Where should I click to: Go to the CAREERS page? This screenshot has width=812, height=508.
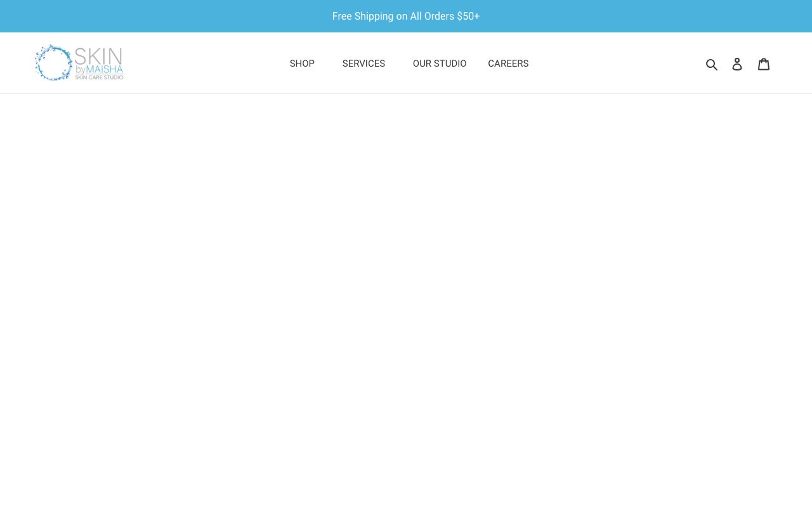pos(508,63)
